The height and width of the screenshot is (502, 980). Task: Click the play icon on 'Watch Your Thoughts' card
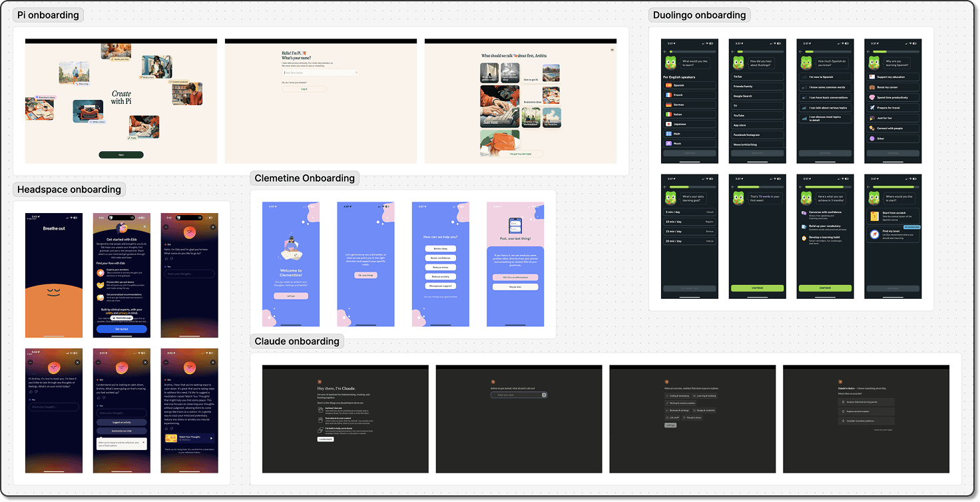coord(211,438)
